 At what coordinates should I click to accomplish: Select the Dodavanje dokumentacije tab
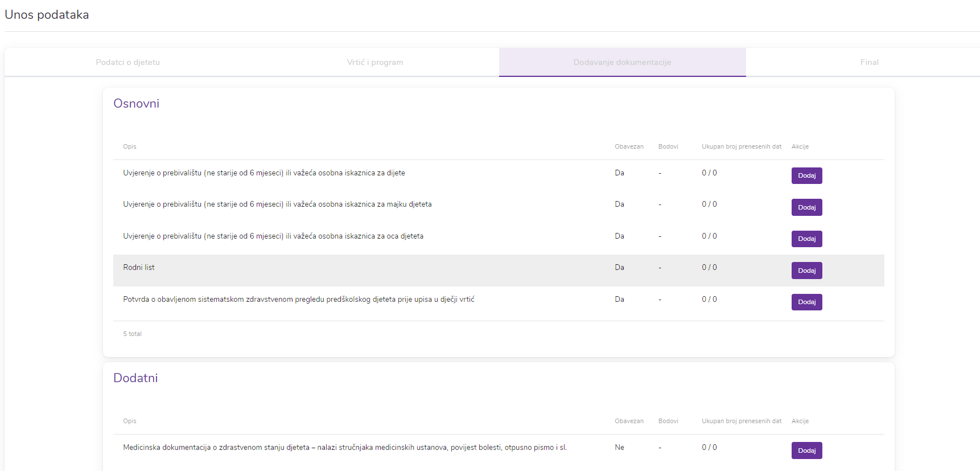[x=622, y=62]
